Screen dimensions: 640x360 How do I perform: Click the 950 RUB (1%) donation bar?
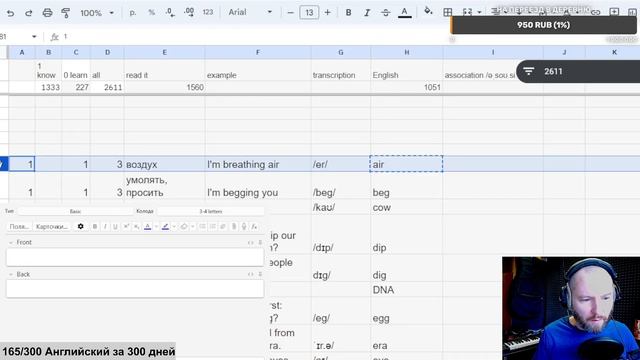(x=543, y=25)
